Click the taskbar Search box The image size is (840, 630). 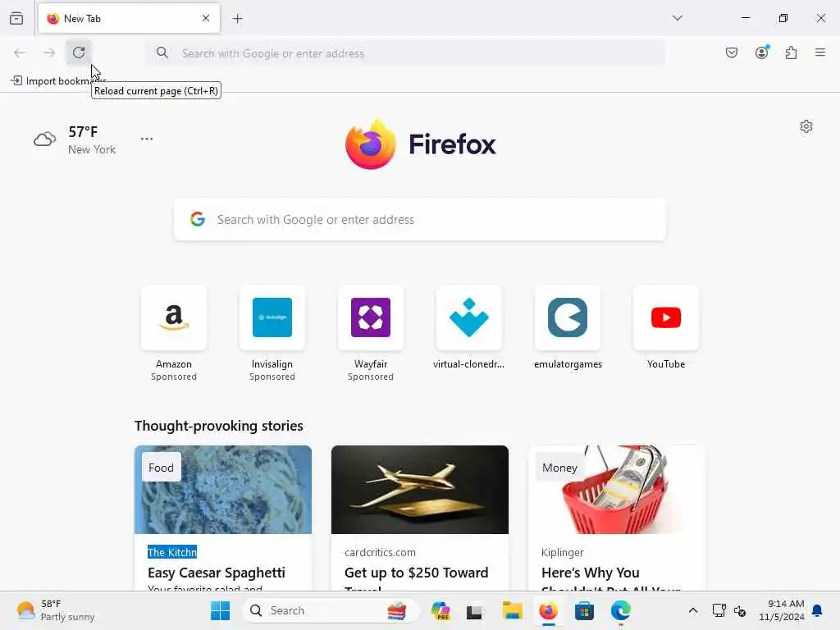pyautogui.click(x=330, y=610)
